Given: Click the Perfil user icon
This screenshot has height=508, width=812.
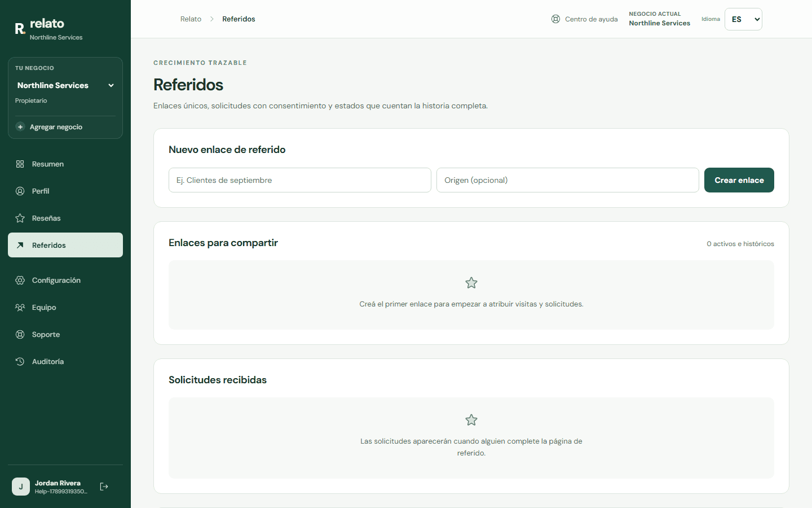Looking at the screenshot, I should (x=20, y=191).
